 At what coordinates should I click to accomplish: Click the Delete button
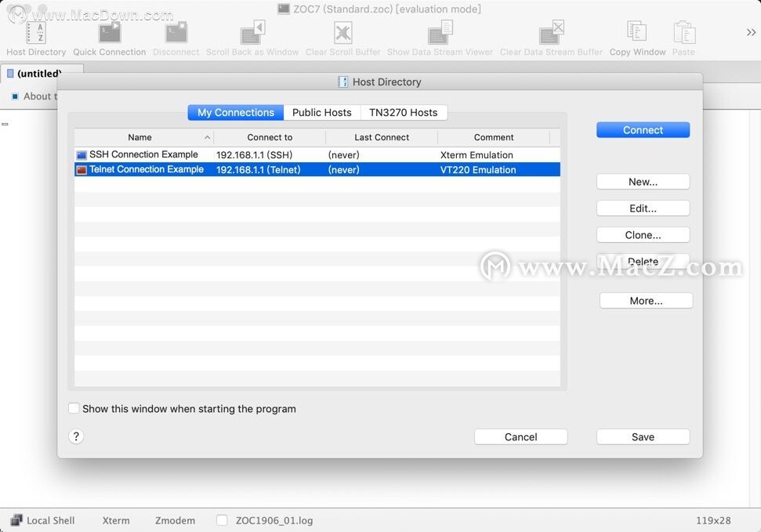(x=643, y=261)
